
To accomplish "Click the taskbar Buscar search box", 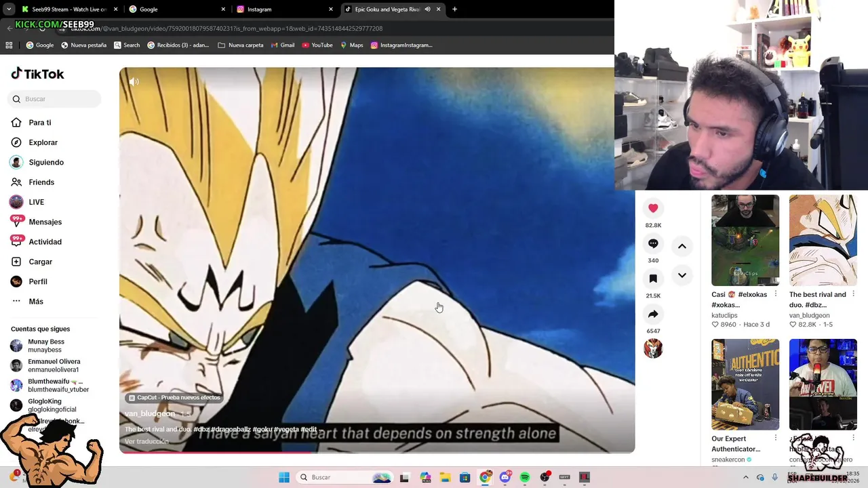I will (x=344, y=477).
